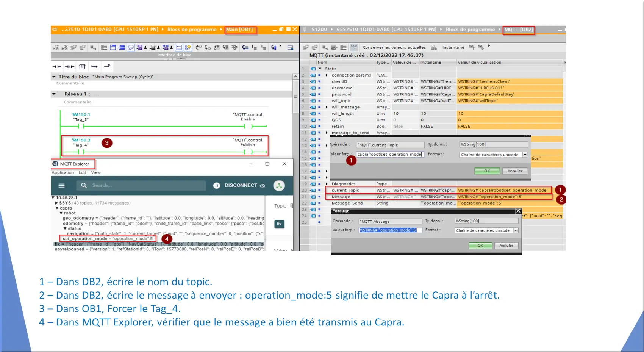Close all networks in the OB1 toolbar
644x352 pixels.
[122, 47]
